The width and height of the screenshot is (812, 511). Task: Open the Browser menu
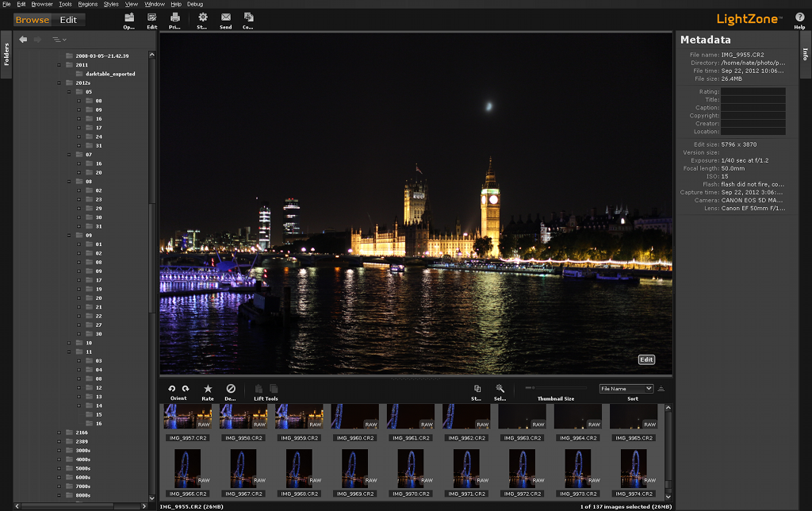coord(42,4)
